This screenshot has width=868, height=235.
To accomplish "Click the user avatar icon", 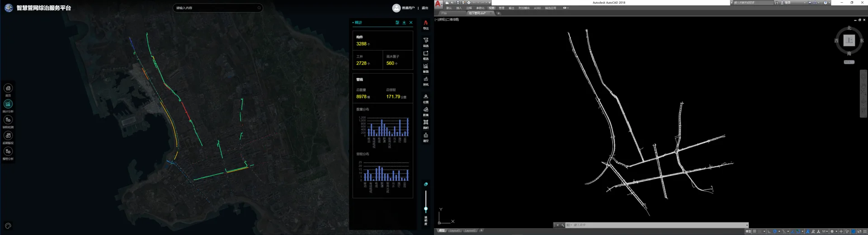I will [396, 8].
